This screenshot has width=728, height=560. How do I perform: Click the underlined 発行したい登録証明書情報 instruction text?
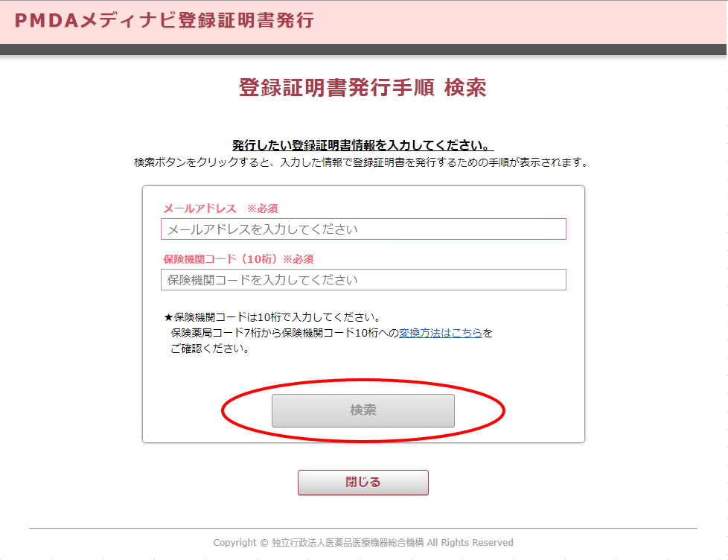click(x=363, y=144)
